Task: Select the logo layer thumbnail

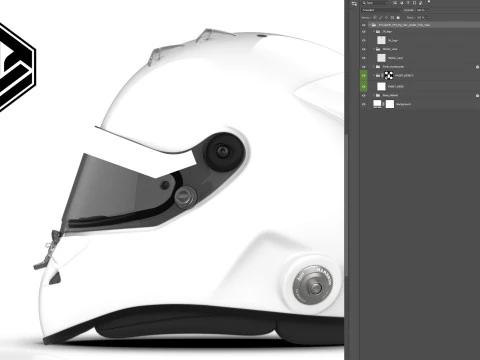Action: [x=381, y=40]
